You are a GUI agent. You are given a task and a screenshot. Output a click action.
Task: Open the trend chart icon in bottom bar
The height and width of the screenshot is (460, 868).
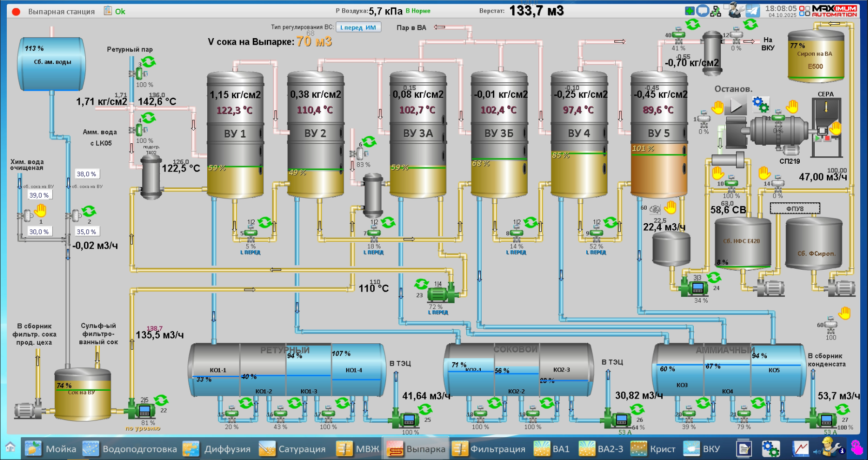point(800,448)
